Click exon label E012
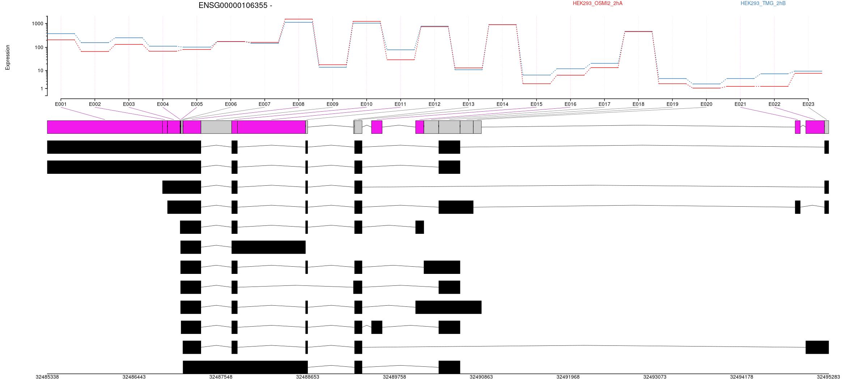 (434, 104)
